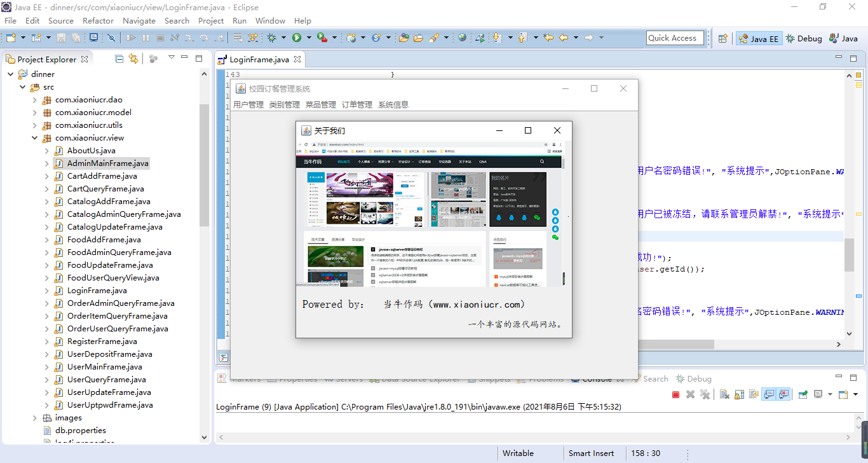Image resolution: width=868 pixels, height=463 pixels.
Task: Toggle Show Console on Standard Out
Action: tap(769, 394)
